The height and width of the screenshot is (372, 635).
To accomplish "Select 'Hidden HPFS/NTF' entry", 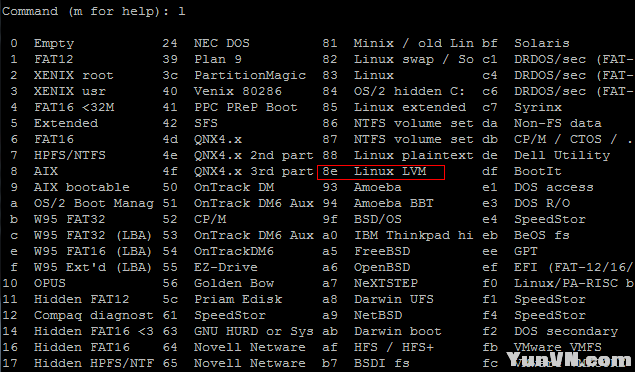I will click(94, 363).
